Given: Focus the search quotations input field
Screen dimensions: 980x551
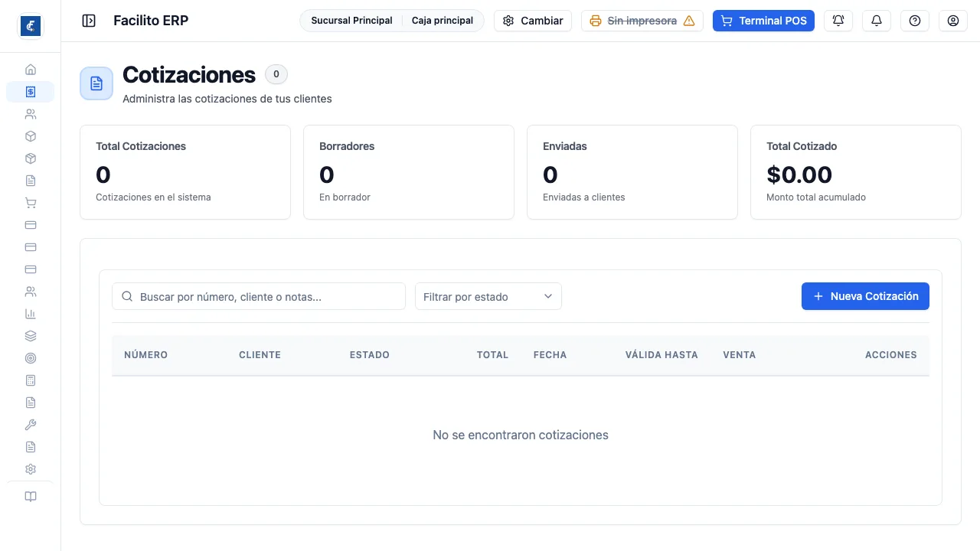Looking at the screenshot, I should point(259,296).
